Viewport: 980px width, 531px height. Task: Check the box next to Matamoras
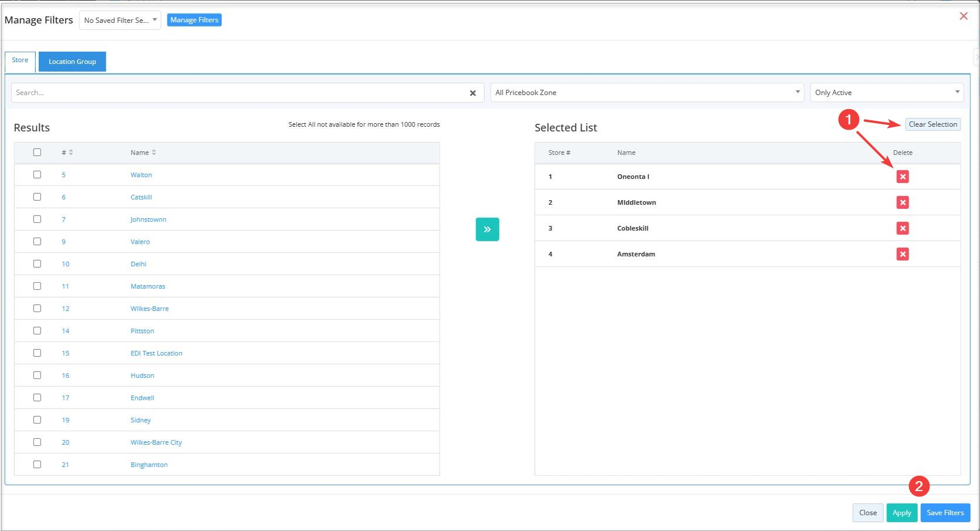(37, 286)
